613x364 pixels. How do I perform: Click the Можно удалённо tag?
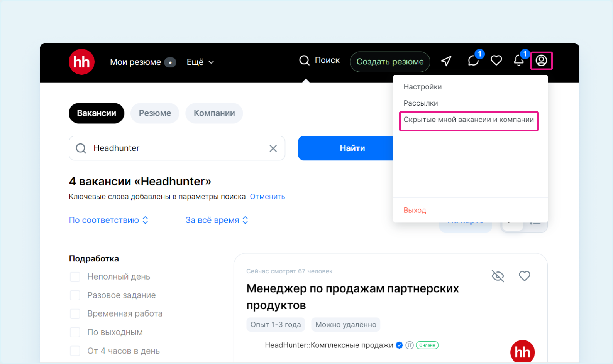pos(346,325)
